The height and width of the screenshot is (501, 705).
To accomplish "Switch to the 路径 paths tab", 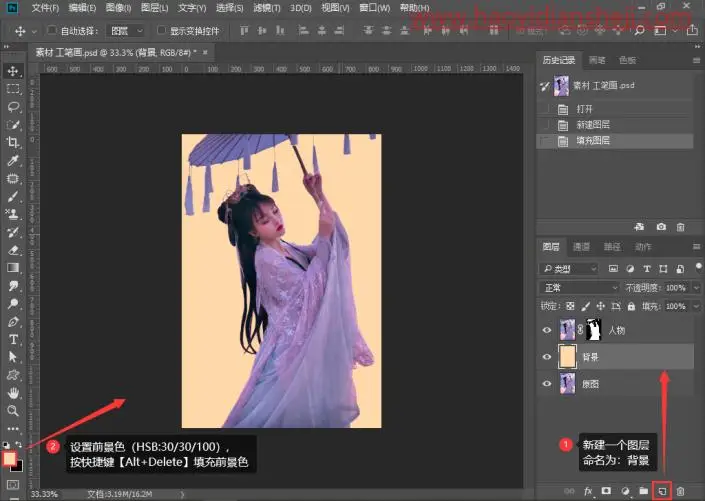I will click(x=612, y=246).
